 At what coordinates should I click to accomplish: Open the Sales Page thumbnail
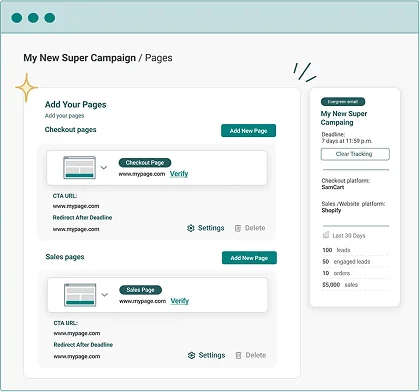[80, 295]
